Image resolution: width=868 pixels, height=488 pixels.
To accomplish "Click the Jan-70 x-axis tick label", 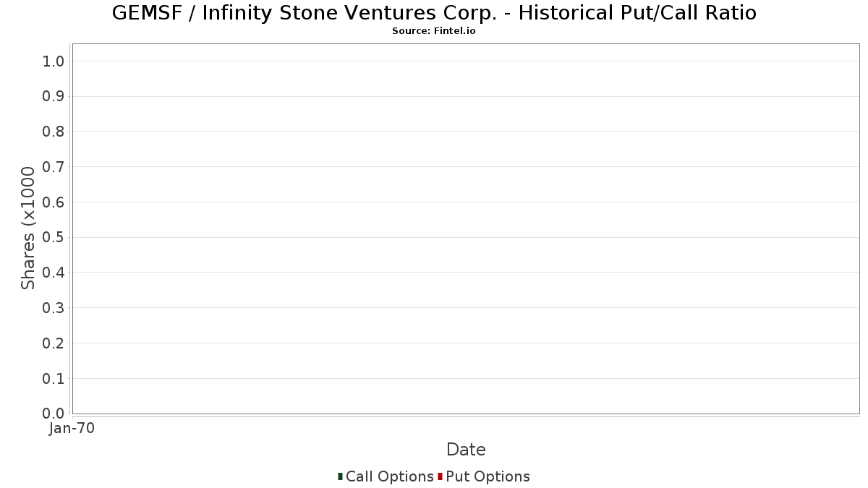I will tap(72, 429).
